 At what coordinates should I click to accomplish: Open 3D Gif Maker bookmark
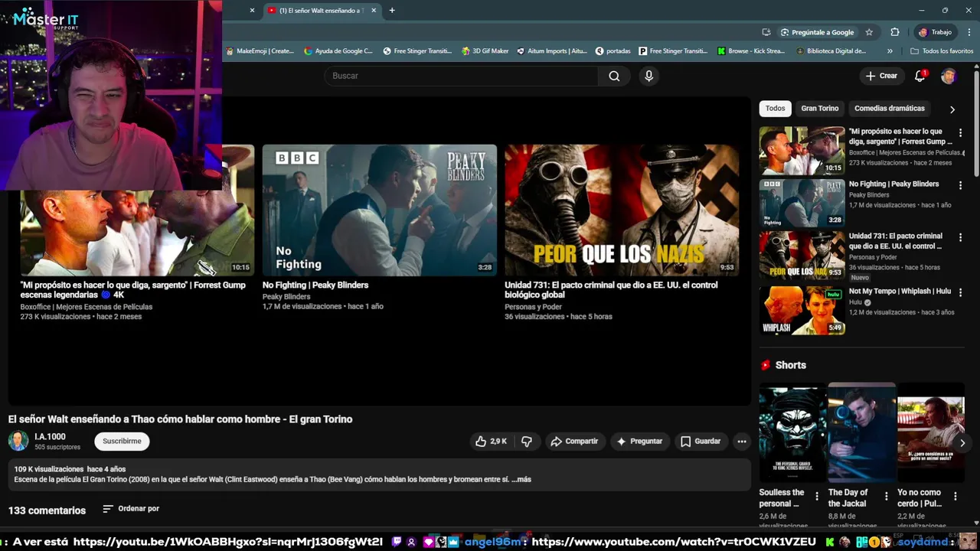coord(485,51)
